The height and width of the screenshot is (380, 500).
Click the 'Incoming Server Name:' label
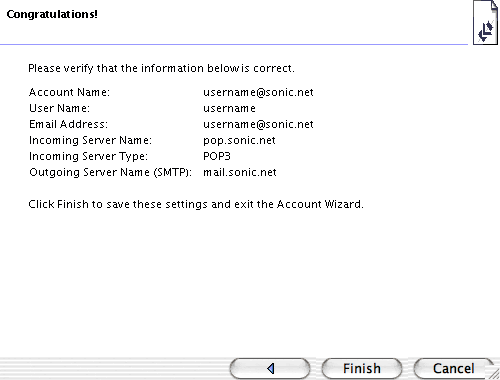pos(90,140)
